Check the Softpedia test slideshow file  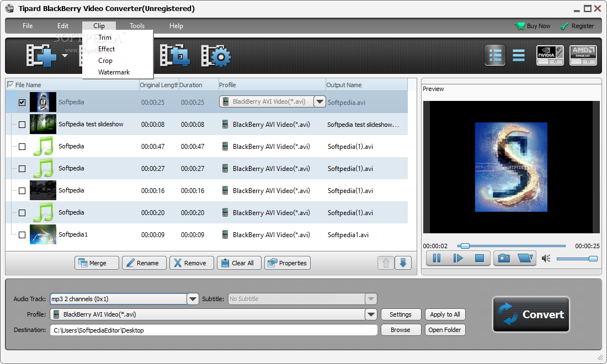tap(22, 125)
